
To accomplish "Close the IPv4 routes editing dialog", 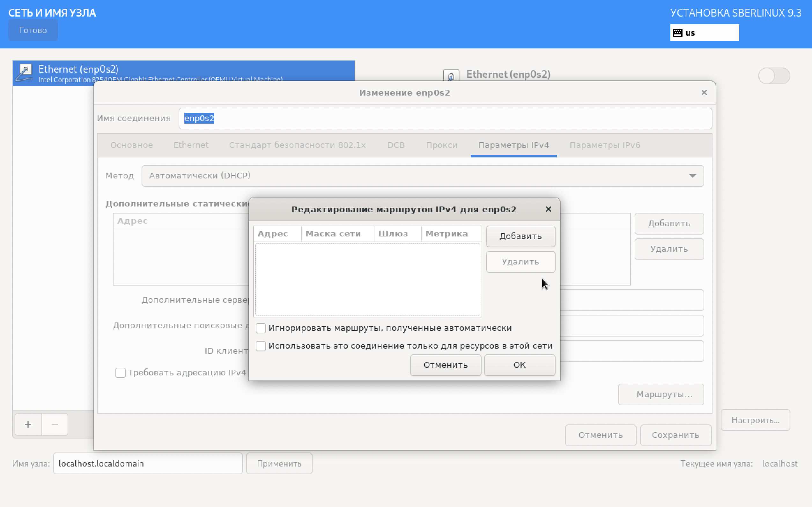I will click(x=548, y=209).
